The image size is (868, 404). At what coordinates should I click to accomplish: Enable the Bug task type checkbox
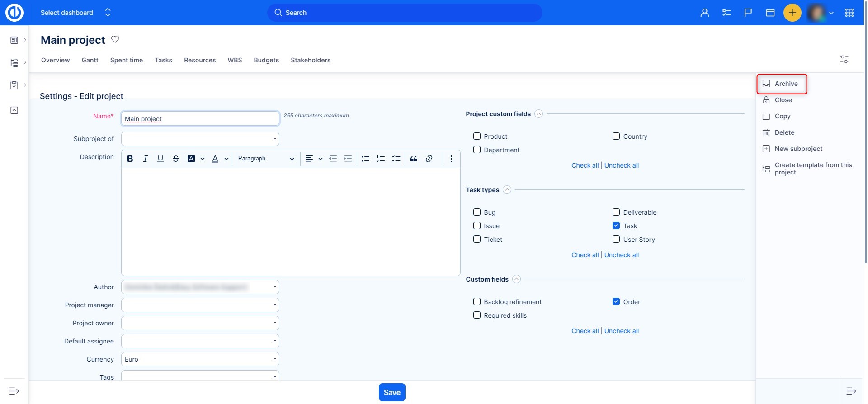point(477,212)
